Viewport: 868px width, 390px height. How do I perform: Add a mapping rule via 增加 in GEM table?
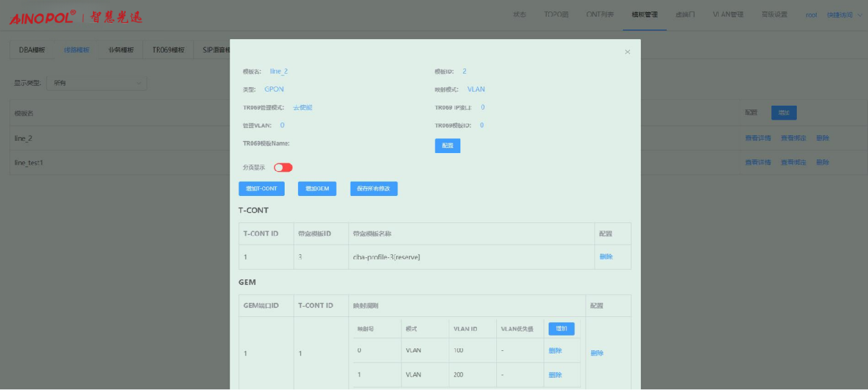(561, 329)
